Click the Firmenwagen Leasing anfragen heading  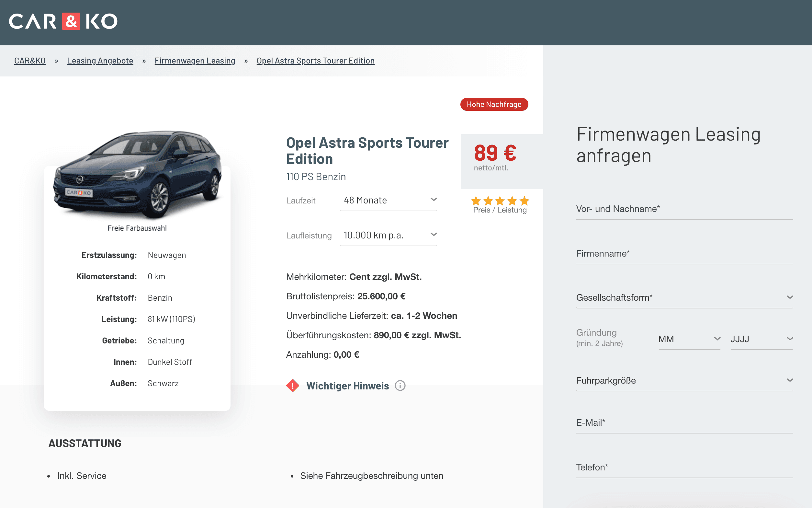(x=668, y=145)
